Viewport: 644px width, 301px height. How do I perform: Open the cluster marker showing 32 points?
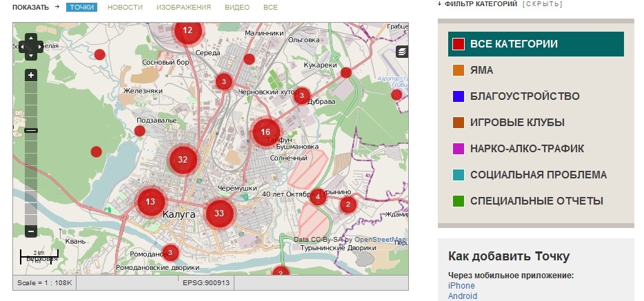pyautogui.click(x=183, y=159)
